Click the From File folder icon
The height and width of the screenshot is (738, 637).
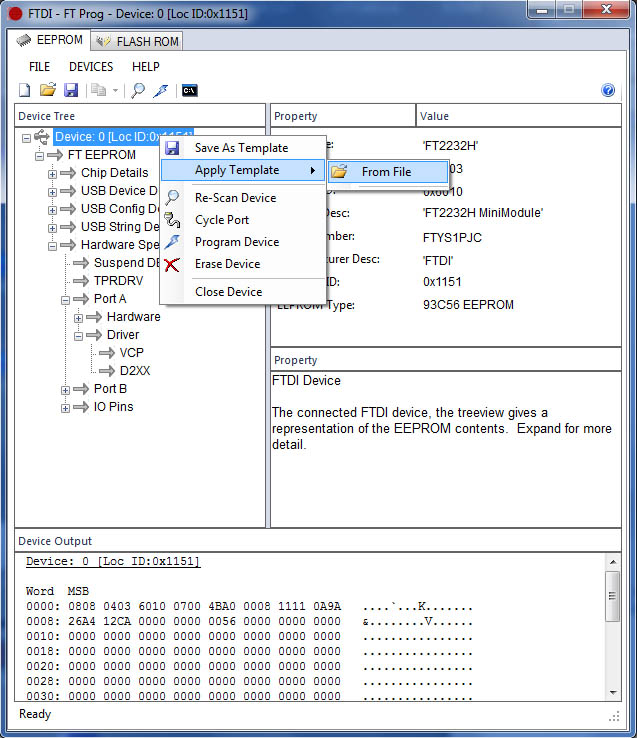point(339,171)
